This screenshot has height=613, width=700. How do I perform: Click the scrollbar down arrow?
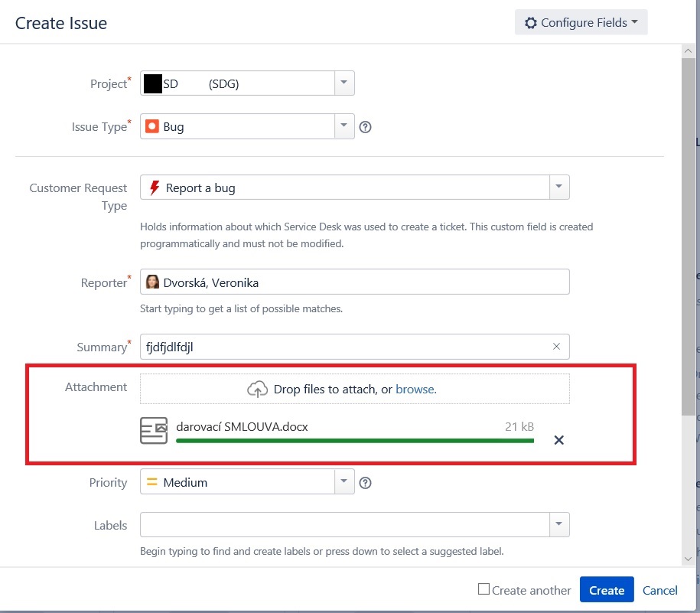coord(688,559)
